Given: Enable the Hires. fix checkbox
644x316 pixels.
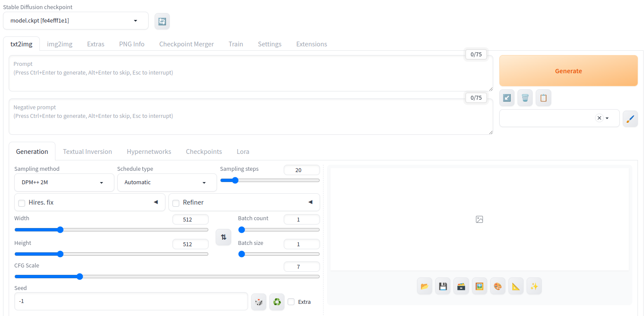Looking at the screenshot, I should pyautogui.click(x=22, y=203).
